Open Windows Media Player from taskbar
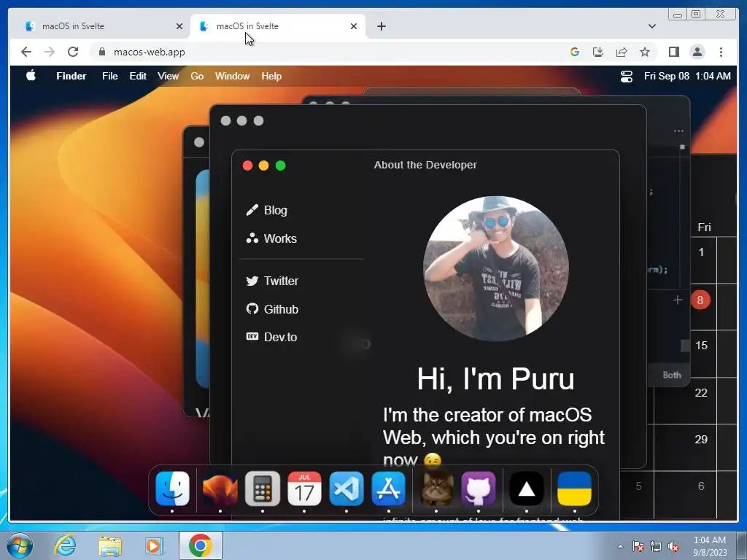 click(x=154, y=545)
